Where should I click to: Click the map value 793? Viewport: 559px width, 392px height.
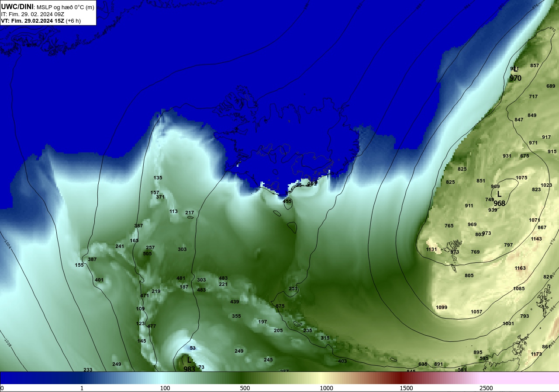[x=524, y=316]
